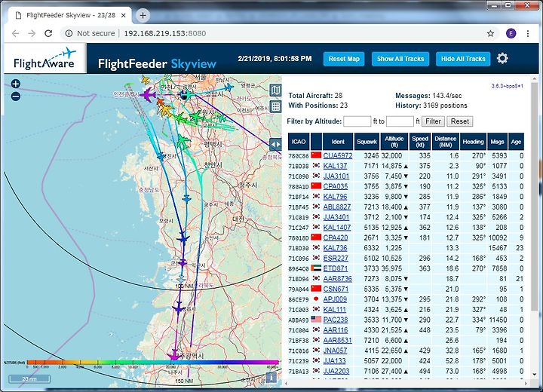Select the 71BF14 ICAO cell
Viewport: 543px width, 392px height.
(x=299, y=197)
